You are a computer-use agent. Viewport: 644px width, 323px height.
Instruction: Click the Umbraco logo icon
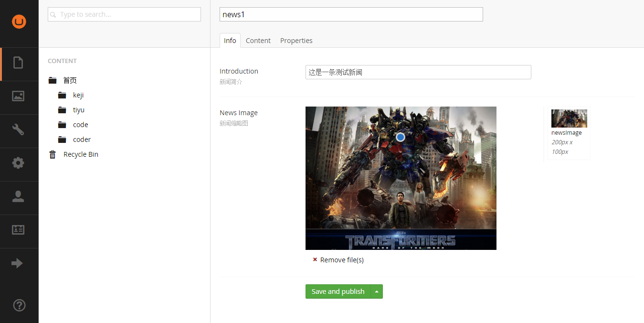pos(19,22)
